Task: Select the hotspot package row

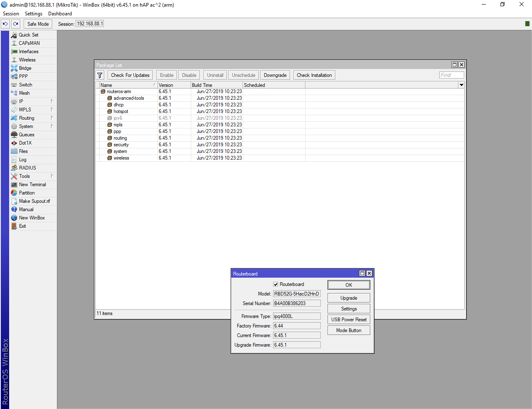Action: 280,111
